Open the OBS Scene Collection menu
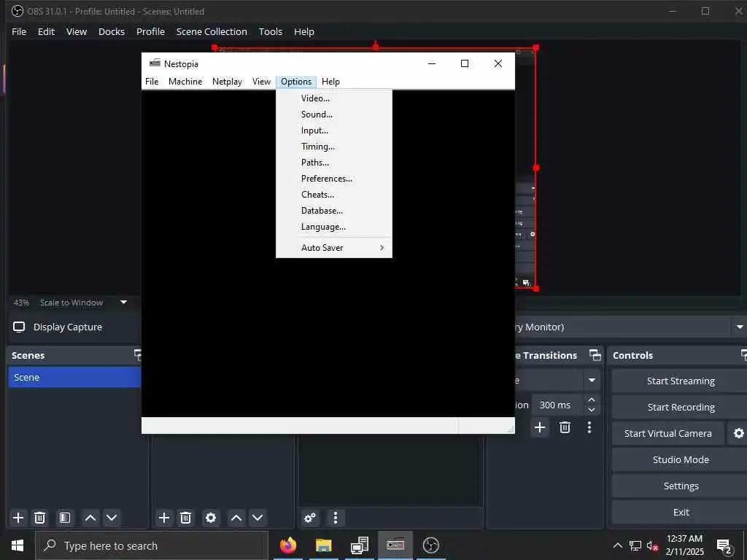 pos(212,31)
